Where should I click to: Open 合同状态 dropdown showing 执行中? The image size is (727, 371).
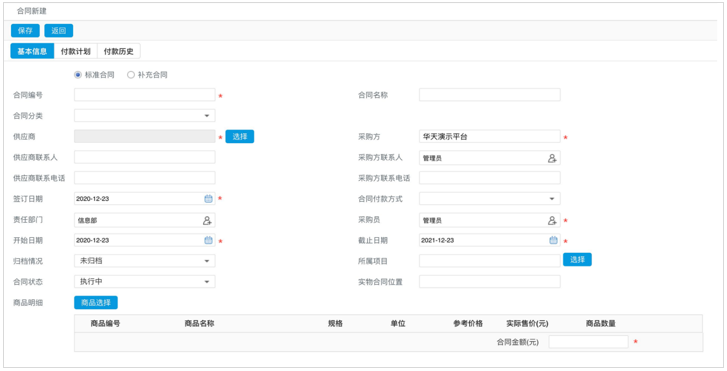145,281
